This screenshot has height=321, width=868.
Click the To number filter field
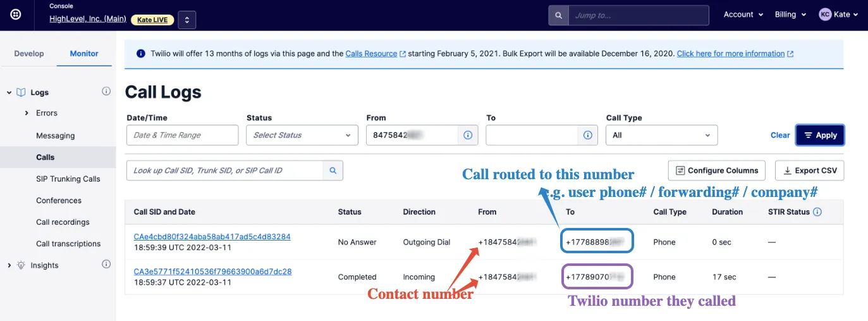532,135
